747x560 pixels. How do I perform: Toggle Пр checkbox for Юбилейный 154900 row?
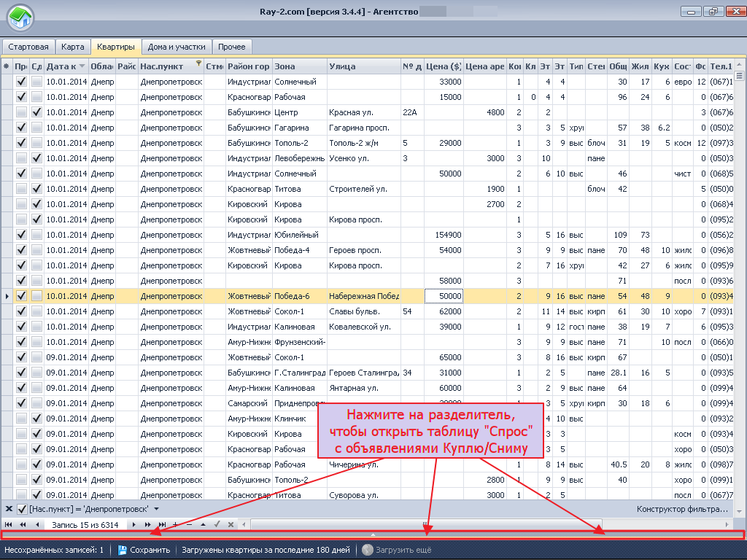21,235
